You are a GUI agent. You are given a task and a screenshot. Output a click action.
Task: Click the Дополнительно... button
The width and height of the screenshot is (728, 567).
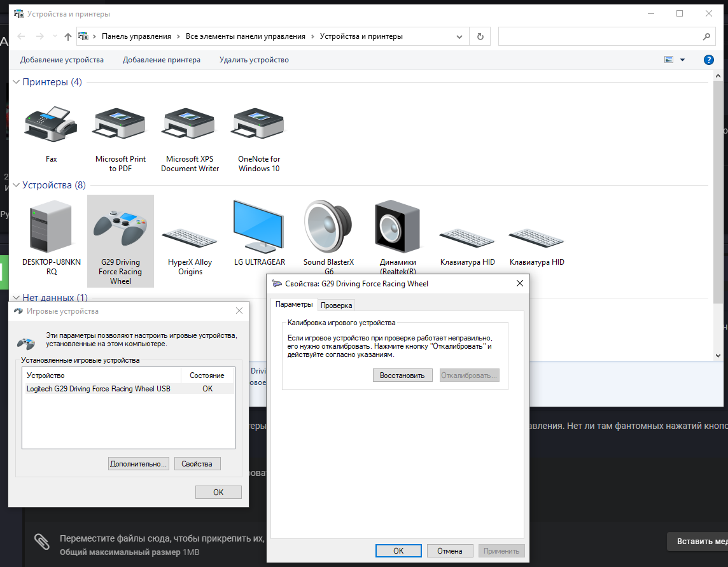139,464
